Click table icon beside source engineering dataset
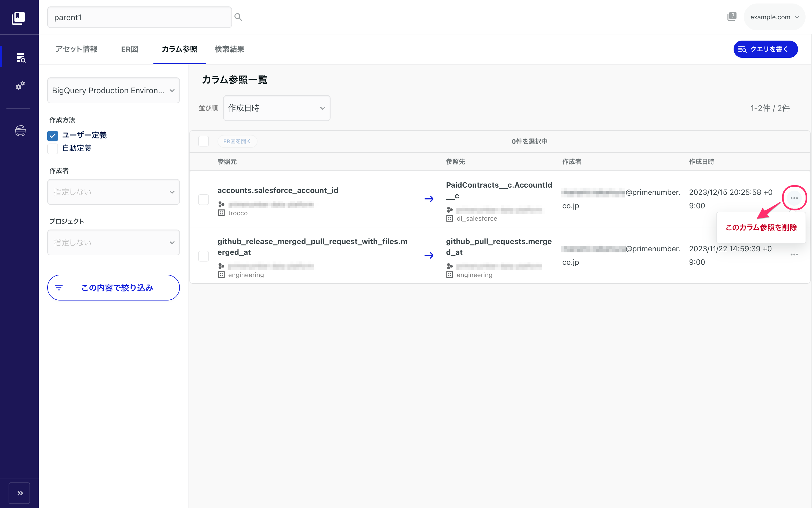 tap(221, 275)
